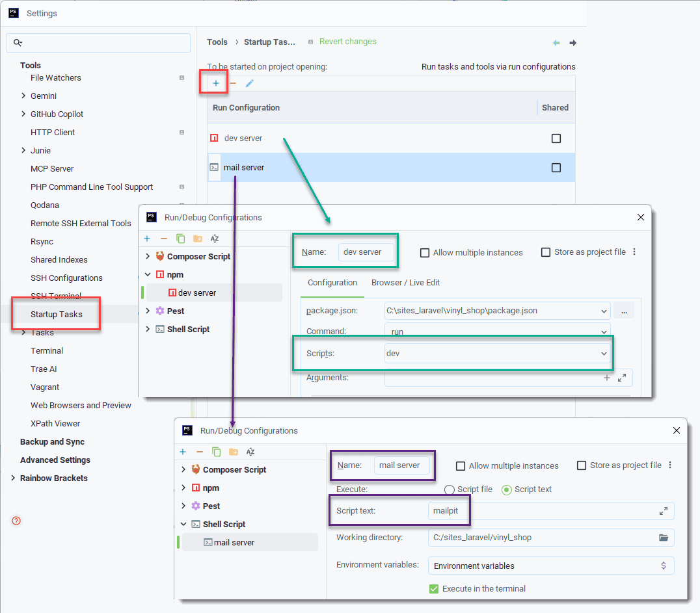Disable Execute in the terminal checkbox
The height and width of the screenshot is (613, 700).
coord(434,588)
